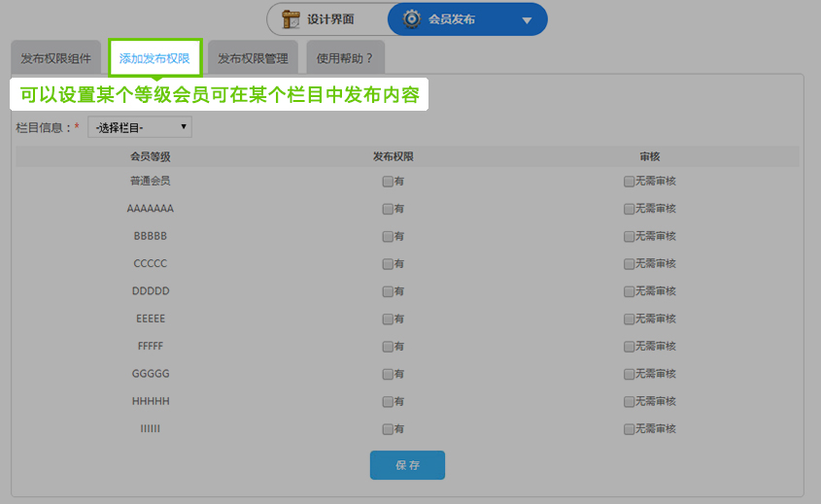The image size is (821, 504).
Task: Click the 会员发布 gear icon
Action: tap(412, 19)
